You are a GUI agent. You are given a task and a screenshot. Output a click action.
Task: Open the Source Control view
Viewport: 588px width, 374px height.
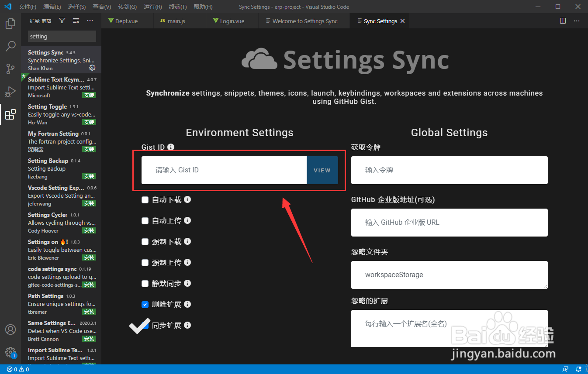click(x=10, y=69)
